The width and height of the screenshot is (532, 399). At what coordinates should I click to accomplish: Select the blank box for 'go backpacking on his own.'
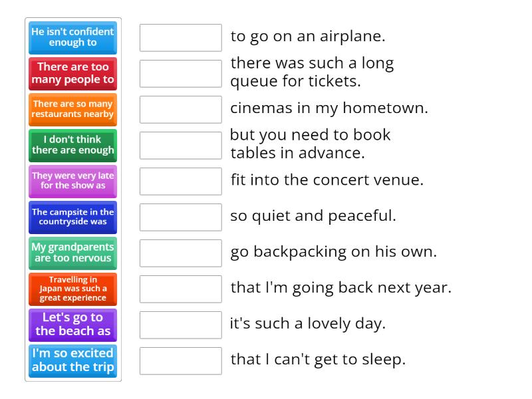(181, 253)
